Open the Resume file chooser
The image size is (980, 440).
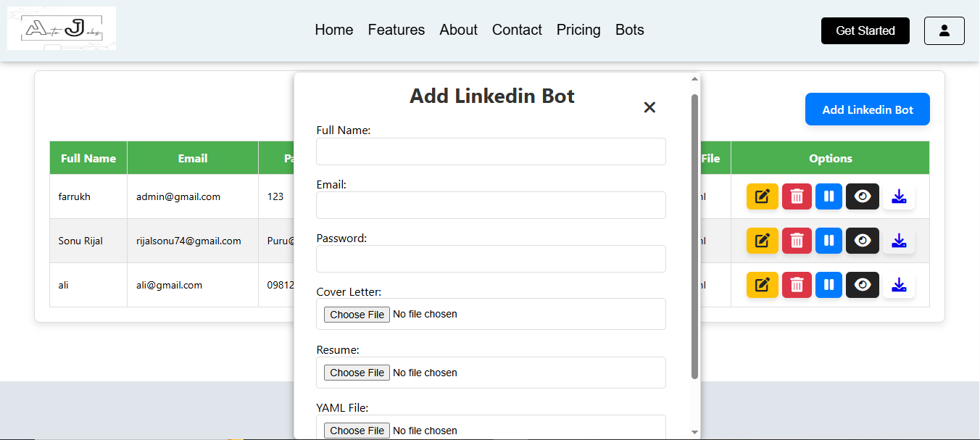click(357, 372)
